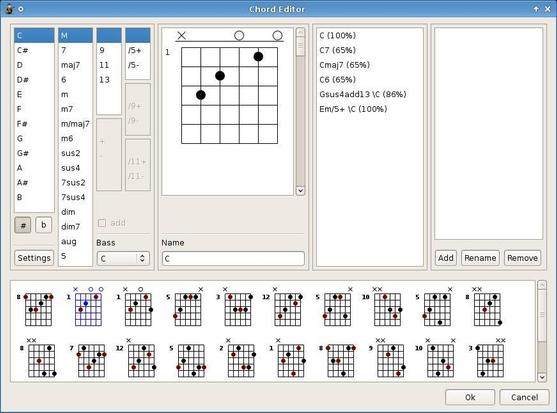The width and height of the screenshot is (557, 413).
Task: Select root note B
Action: click(34, 197)
